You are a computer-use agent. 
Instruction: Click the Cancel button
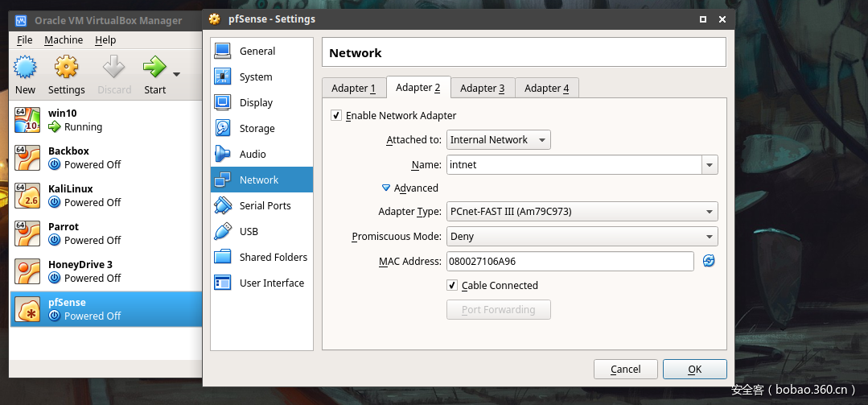pos(625,369)
